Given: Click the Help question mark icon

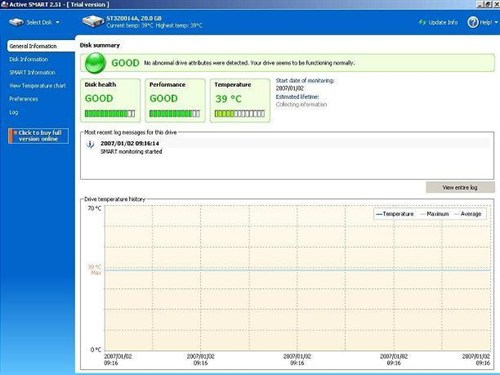Looking at the screenshot, I should (x=473, y=22).
